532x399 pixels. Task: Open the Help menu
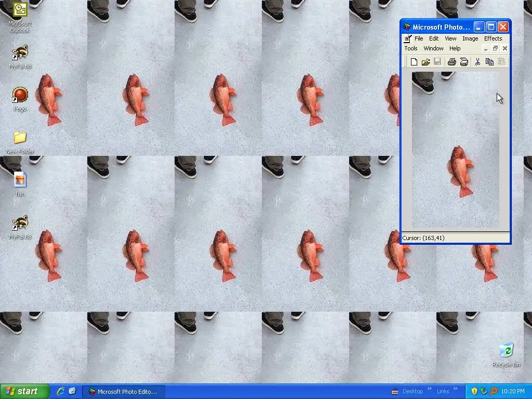click(455, 48)
